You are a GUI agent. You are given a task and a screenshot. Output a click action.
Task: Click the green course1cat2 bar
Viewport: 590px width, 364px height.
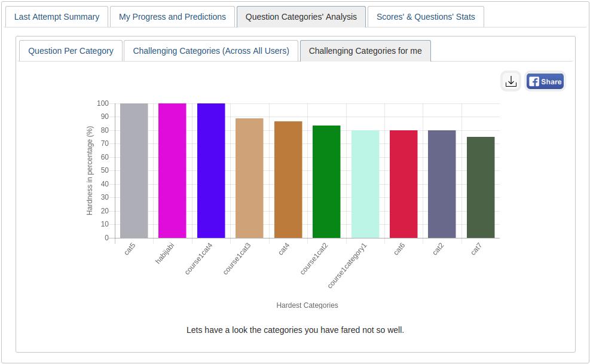point(326,182)
